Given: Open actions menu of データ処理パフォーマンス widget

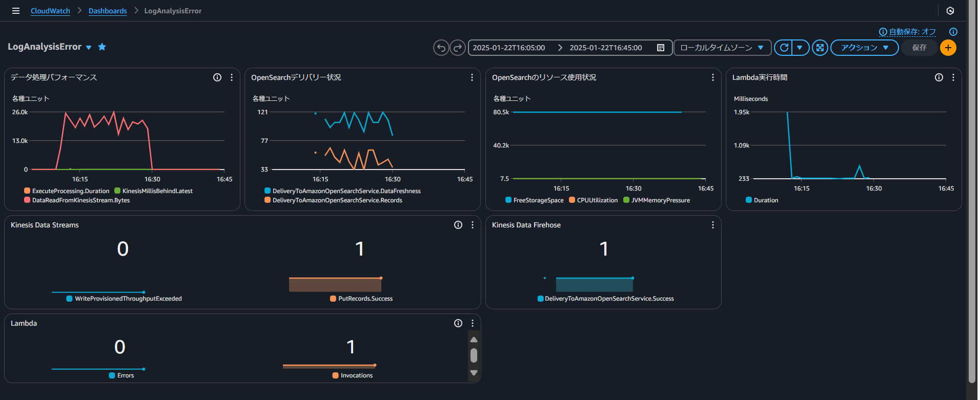Looking at the screenshot, I should [x=232, y=77].
